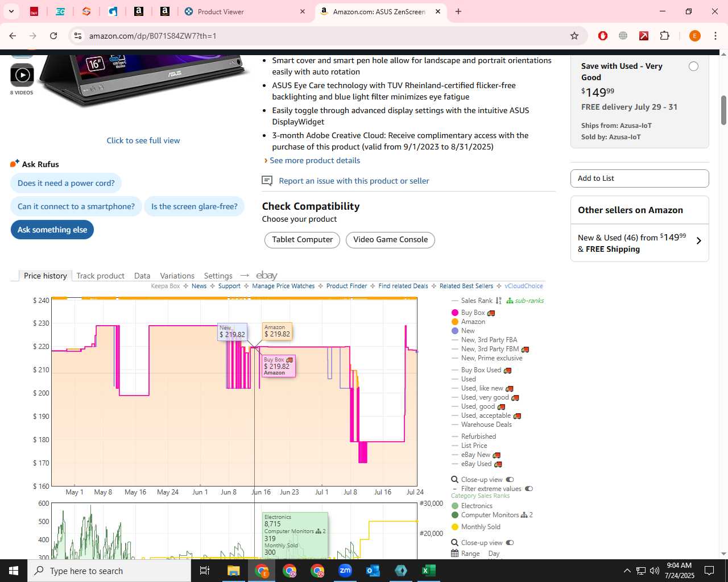The height and width of the screenshot is (582, 728).
Task: Toggle List Price legend line
Action: click(469, 446)
